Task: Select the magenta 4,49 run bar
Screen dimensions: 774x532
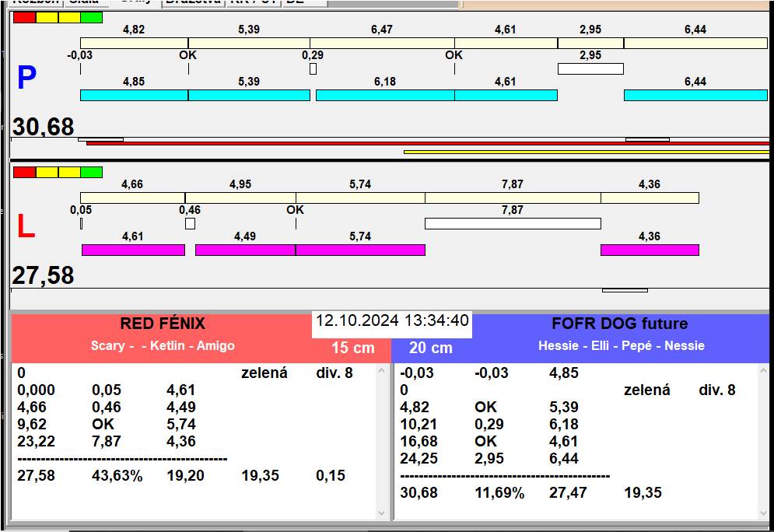Action: click(x=245, y=250)
